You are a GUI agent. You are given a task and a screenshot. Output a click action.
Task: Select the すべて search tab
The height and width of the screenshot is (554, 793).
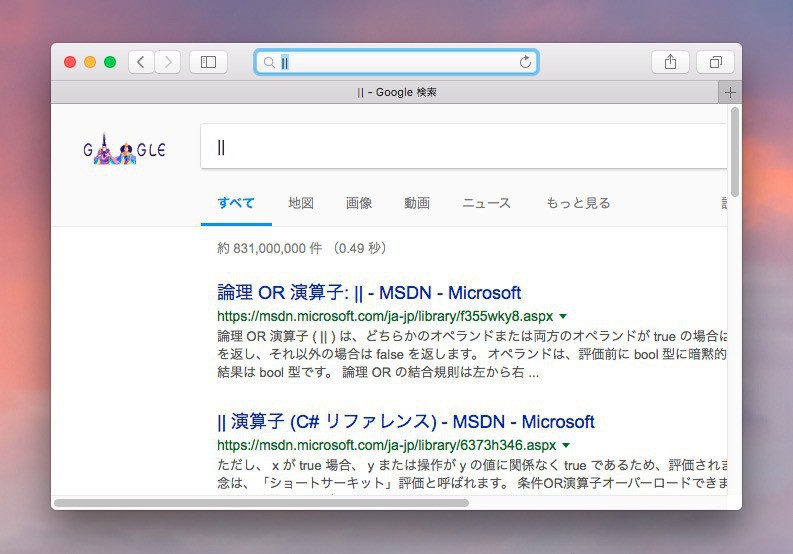pos(236,203)
